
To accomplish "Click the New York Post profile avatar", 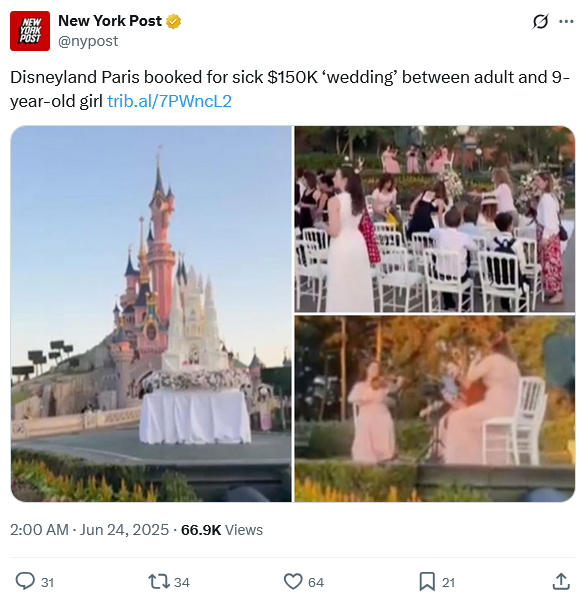I will click(30, 31).
